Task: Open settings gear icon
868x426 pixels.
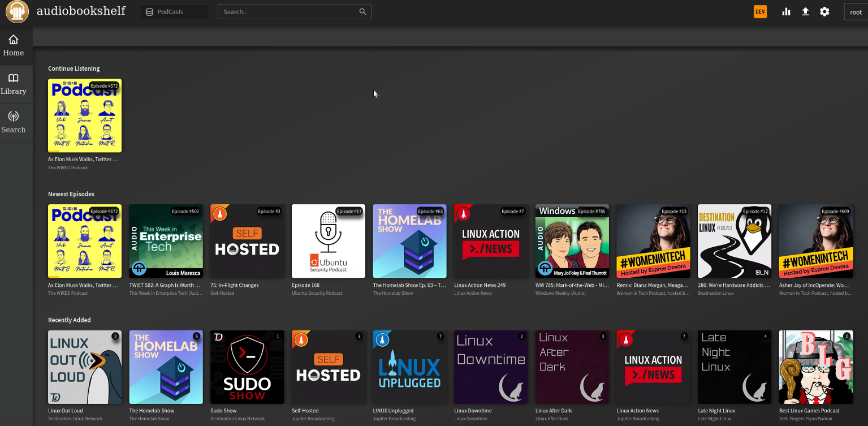Action: tap(824, 11)
